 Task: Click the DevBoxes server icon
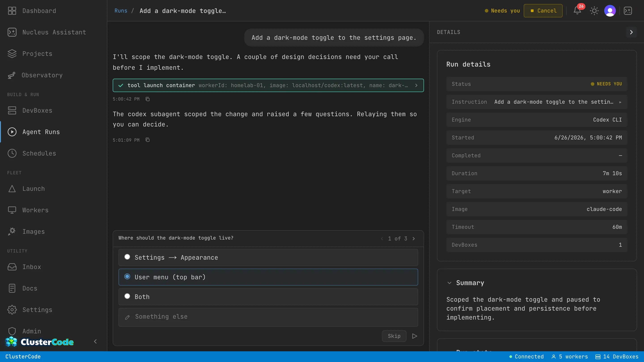click(12, 110)
